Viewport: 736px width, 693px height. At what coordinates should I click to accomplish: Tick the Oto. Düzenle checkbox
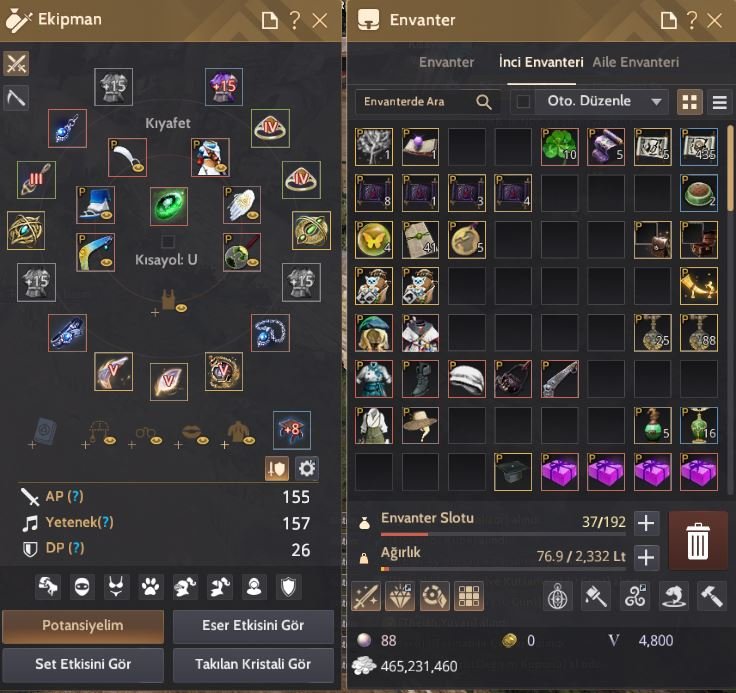pos(523,101)
